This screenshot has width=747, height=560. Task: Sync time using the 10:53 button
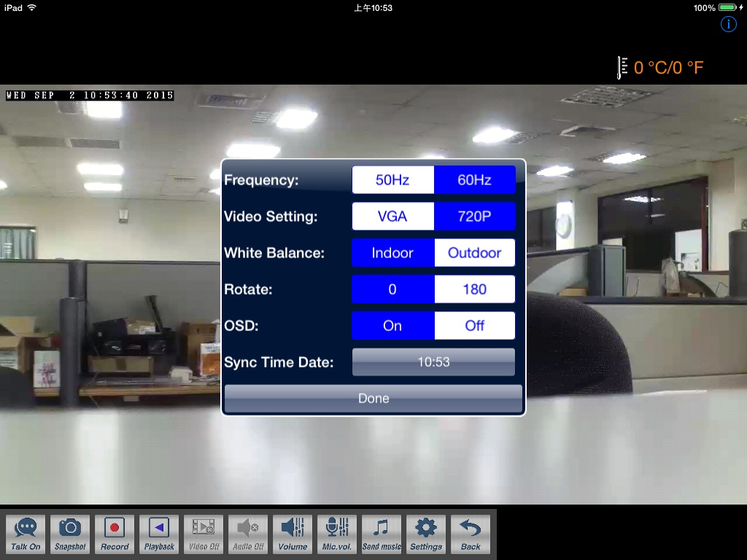point(433,362)
